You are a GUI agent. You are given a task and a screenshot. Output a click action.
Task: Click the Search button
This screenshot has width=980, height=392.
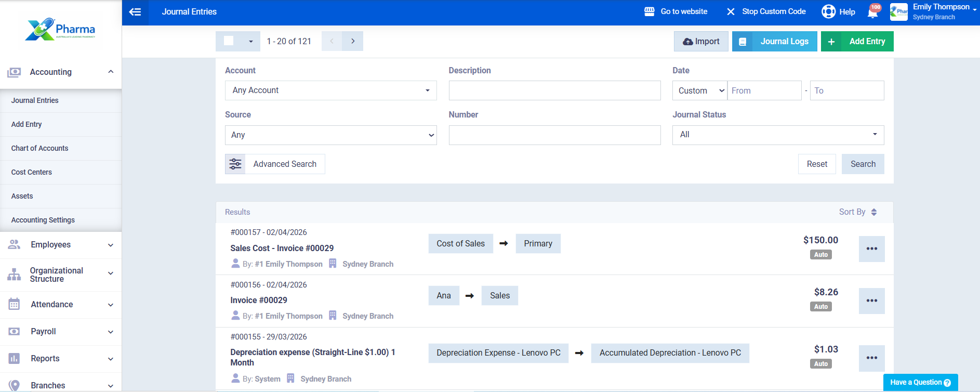pyautogui.click(x=863, y=164)
